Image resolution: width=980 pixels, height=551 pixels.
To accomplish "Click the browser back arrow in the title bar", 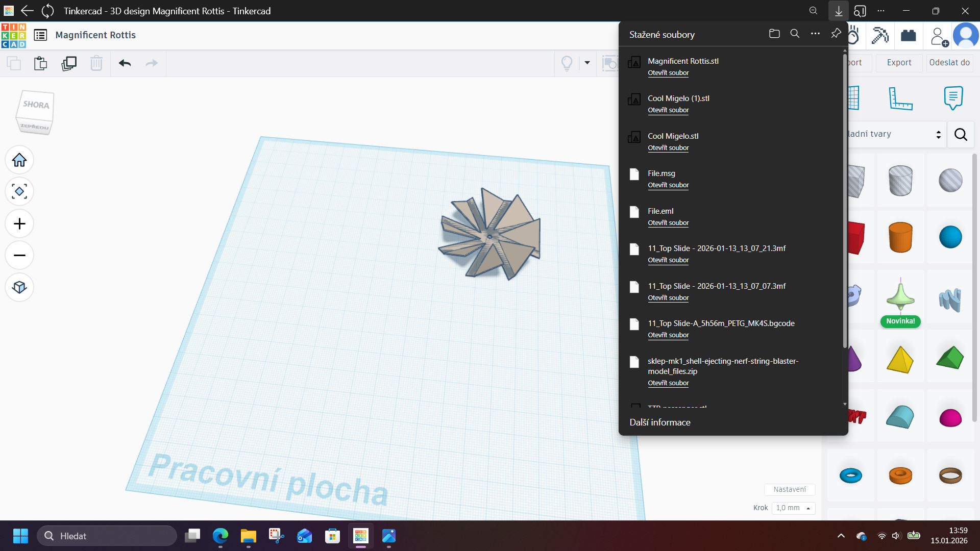I will 27,11.
